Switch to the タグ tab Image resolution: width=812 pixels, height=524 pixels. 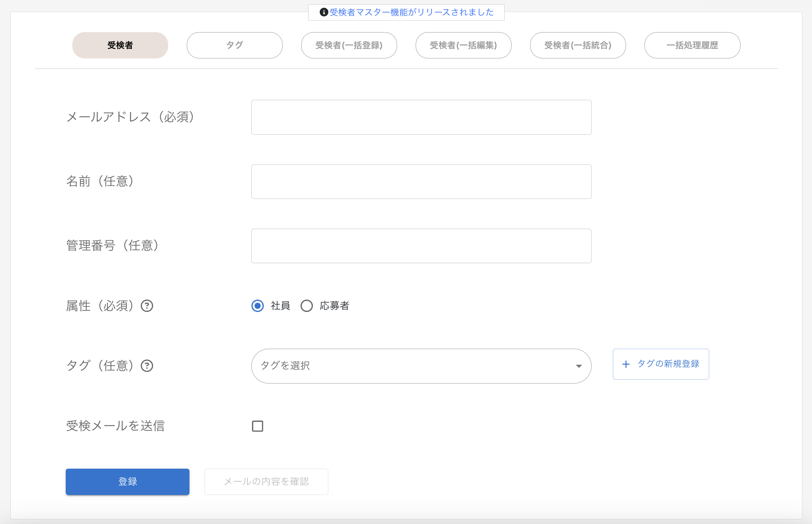click(234, 45)
